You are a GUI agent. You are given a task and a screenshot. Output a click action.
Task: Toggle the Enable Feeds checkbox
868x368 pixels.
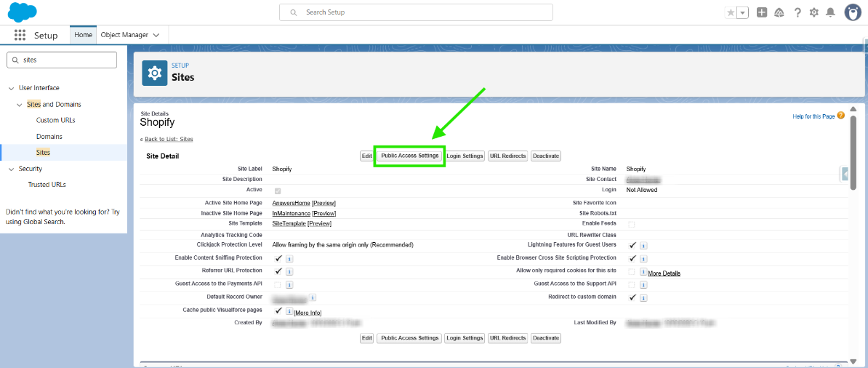632,224
